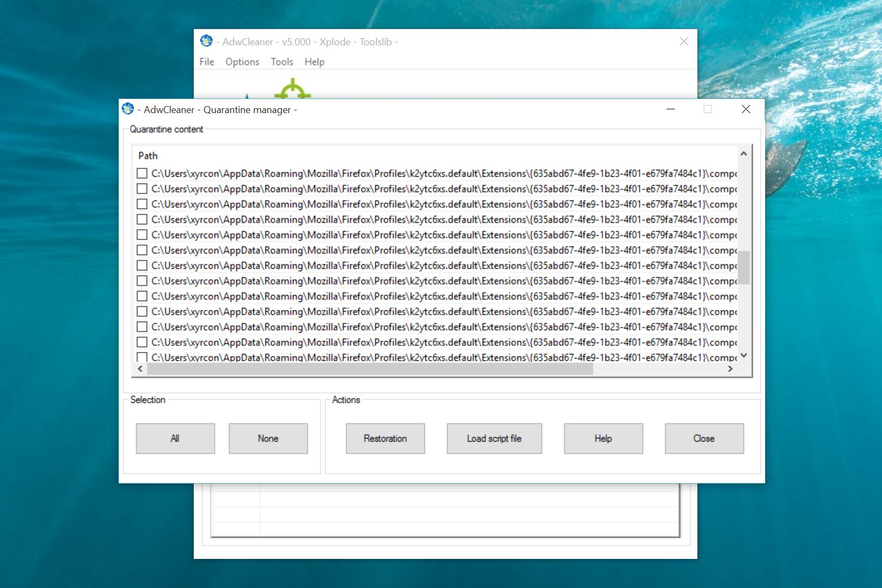Click the Close button in the Actions group
Image resolution: width=882 pixels, height=588 pixels.
(704, 438)
